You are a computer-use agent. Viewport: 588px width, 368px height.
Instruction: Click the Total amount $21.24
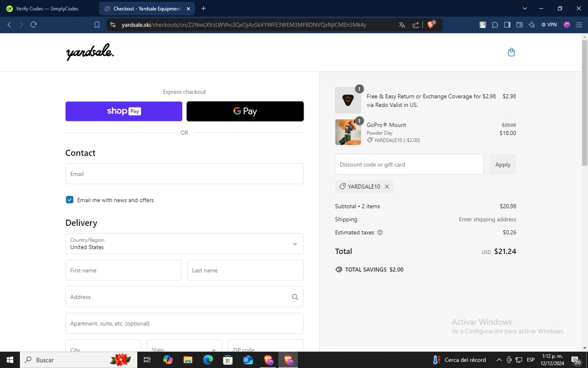505,251
